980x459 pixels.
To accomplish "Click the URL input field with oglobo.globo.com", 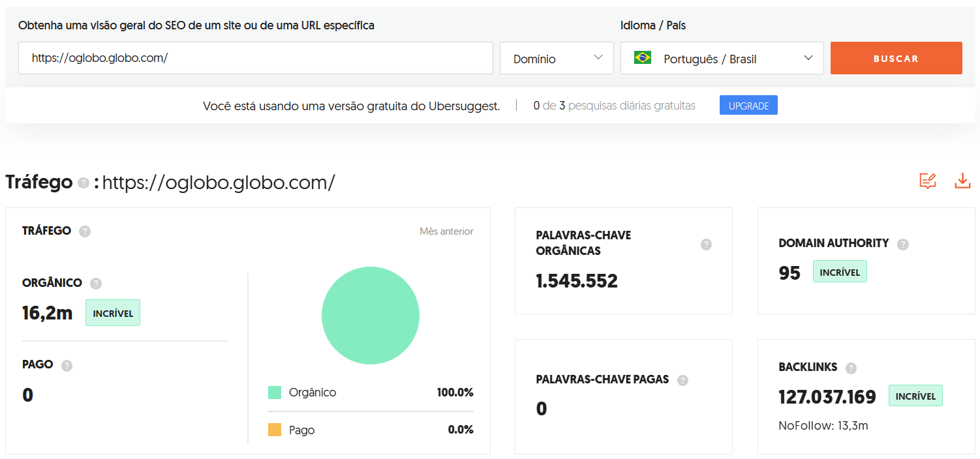I will point(256,58).
